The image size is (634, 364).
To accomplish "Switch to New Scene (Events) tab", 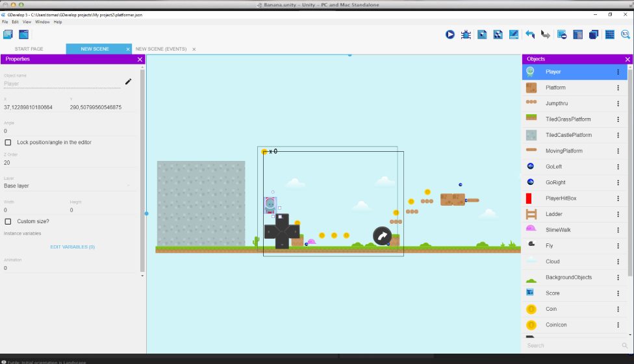I will (161, 49).
